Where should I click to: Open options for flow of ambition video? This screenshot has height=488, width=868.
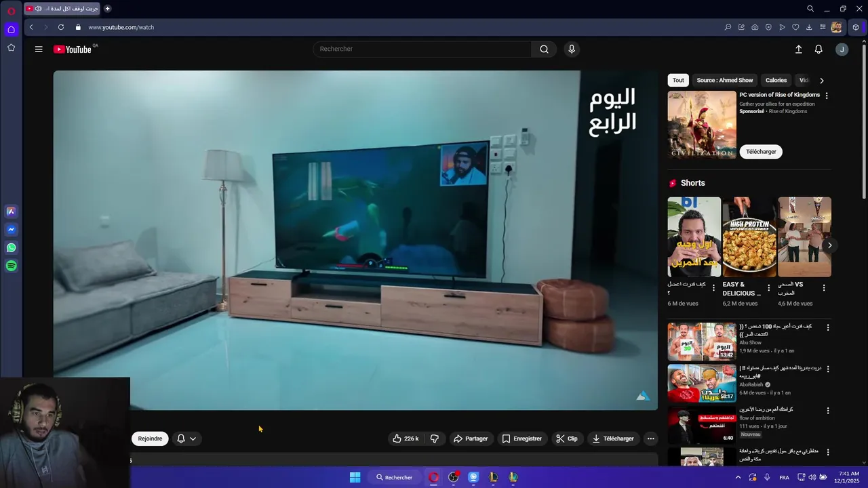coord(827,411)
